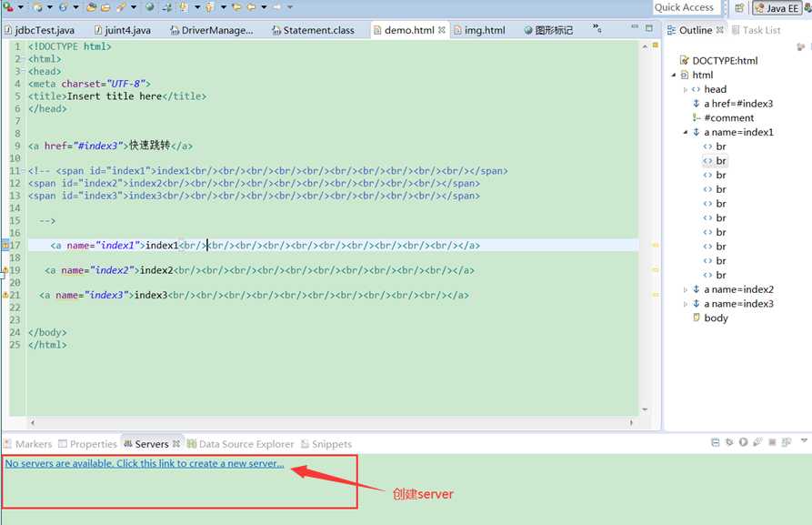This screenshot has width=812, height=525.
Task: Select the highlighted br outline item
Action: tap(715, 161)
